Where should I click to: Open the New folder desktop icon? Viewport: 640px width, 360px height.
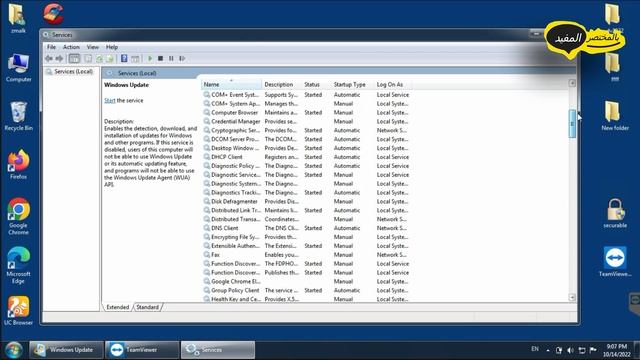pyautogui.click(x=615, y=116)
